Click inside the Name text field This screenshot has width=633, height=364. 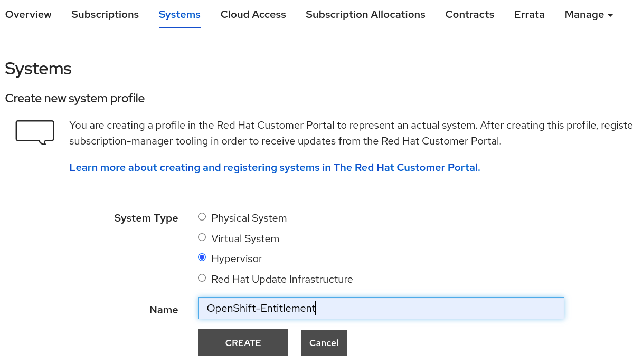[x=381, y=308]
